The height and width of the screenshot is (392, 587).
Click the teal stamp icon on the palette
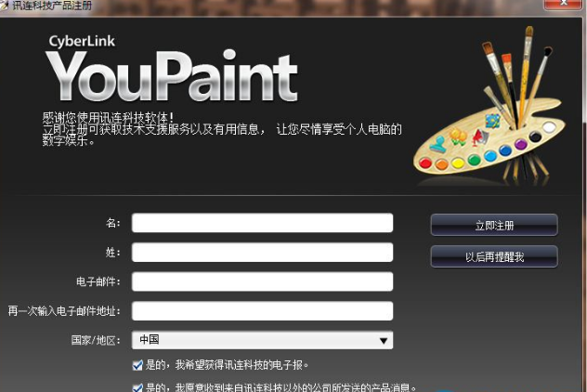click(x=438, y=144)
